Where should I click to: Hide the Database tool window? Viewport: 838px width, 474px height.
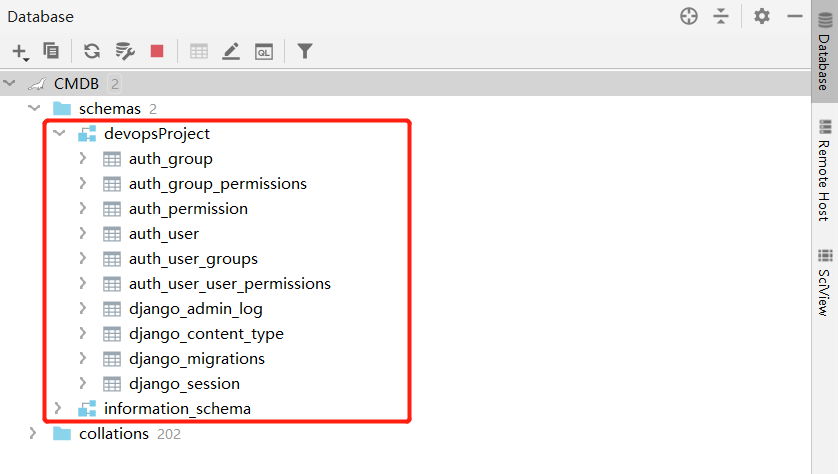tap(795, 16)
